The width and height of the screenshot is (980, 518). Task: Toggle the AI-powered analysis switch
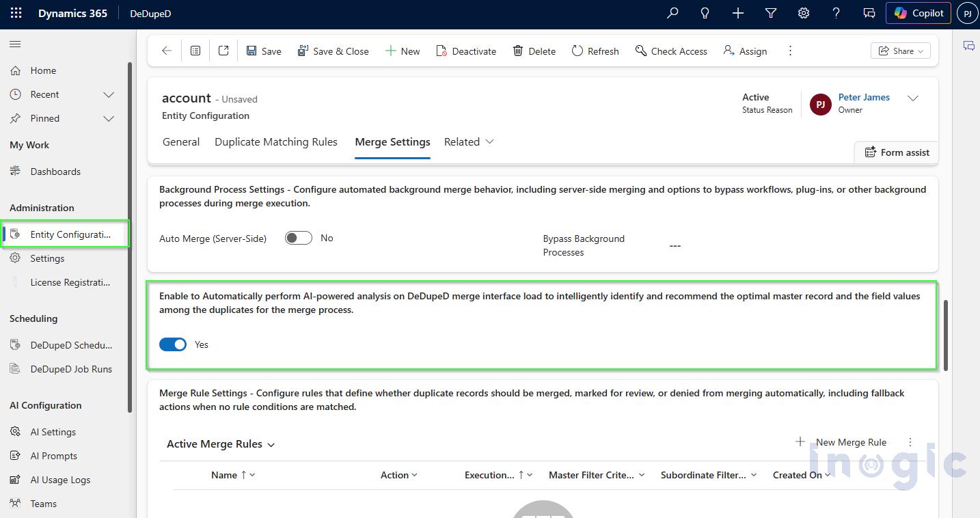tap(173, 344)
